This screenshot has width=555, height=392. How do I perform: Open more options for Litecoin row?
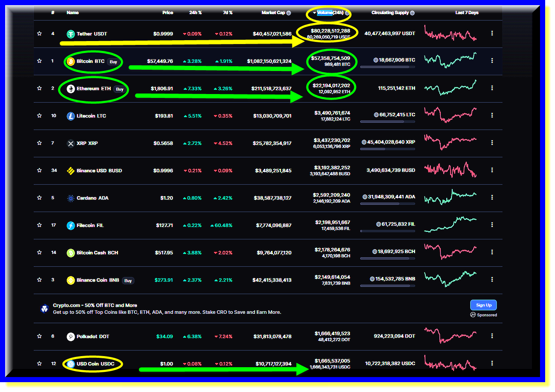click(x=492, y=115)
